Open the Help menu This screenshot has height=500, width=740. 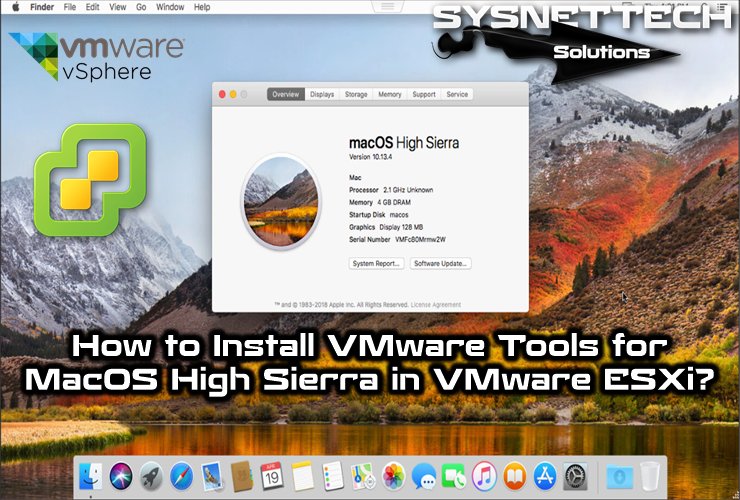click(202, 7)
